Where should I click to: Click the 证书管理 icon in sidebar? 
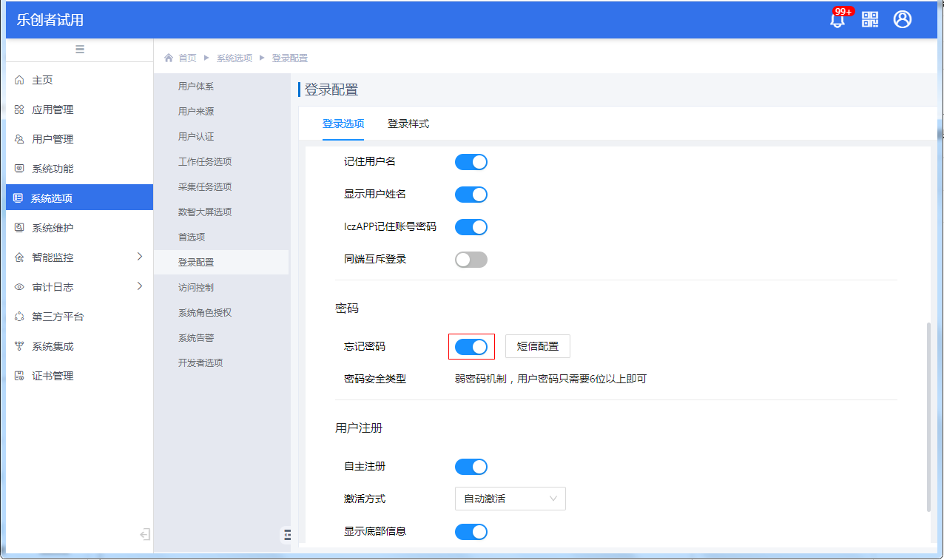click(19, 376)
